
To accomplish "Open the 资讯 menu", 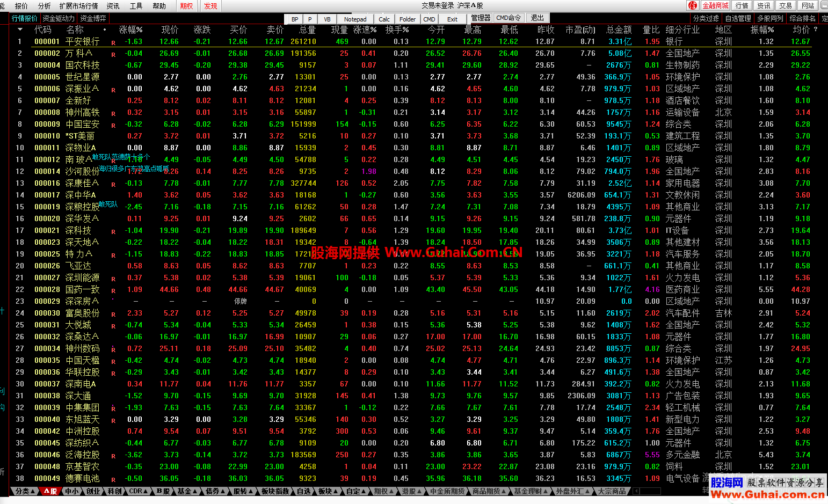I will [113, 6].
